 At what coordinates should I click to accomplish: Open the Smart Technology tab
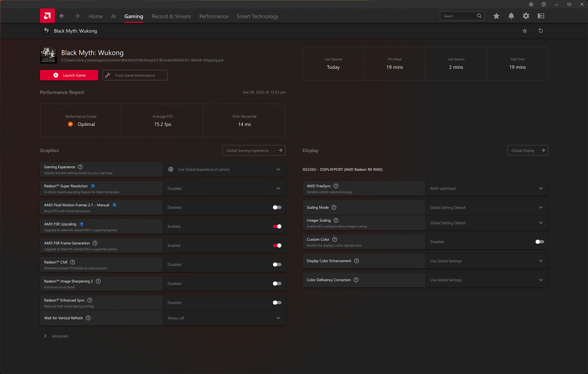(x=257, y=16)
